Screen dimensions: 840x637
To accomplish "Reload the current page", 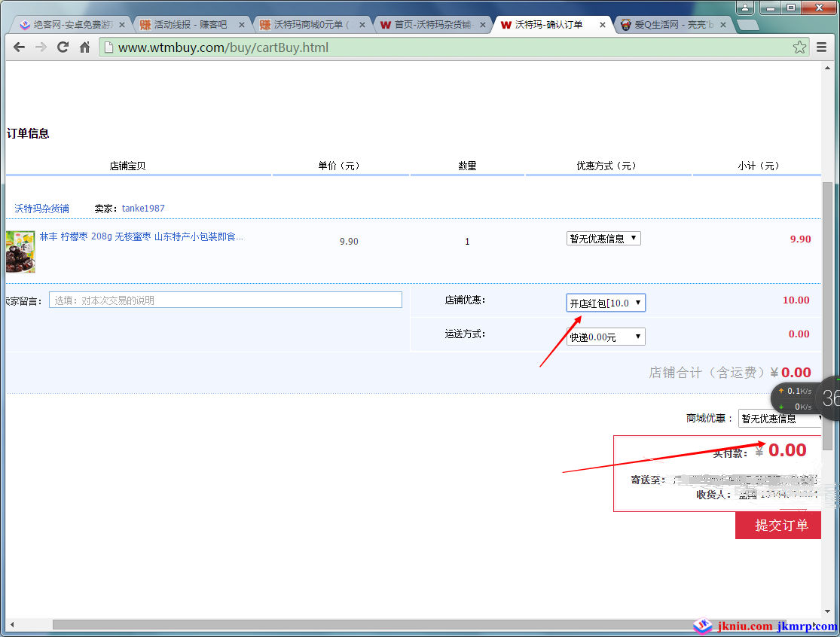I will pos(63,47).
